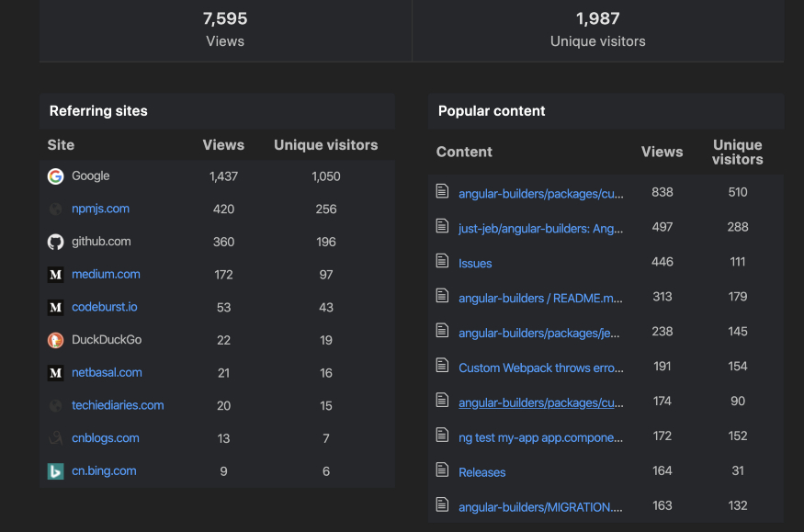Open the Custom Webpack throws error link

tap(540, 368)
